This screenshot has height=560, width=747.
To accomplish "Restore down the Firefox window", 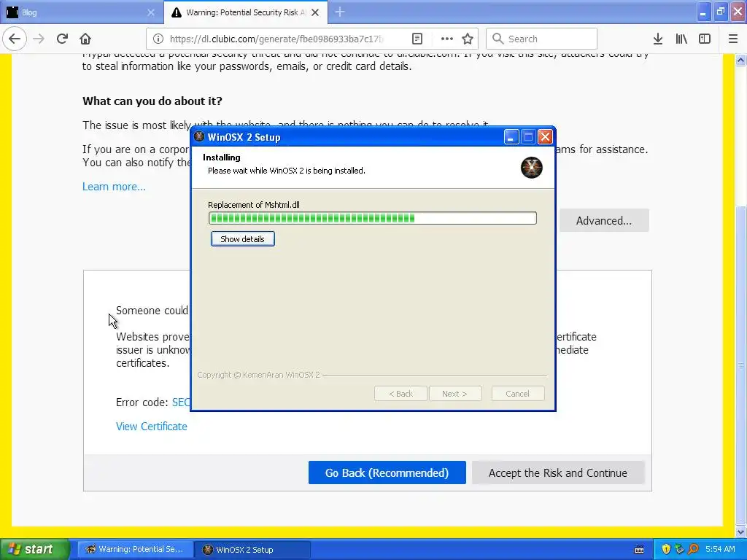I will coord(720,12).
